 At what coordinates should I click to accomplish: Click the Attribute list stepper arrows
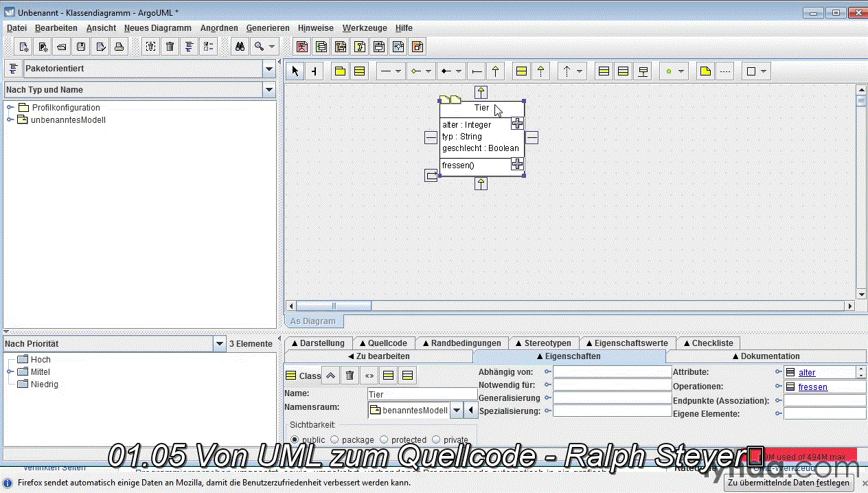[x=861, y=372]
